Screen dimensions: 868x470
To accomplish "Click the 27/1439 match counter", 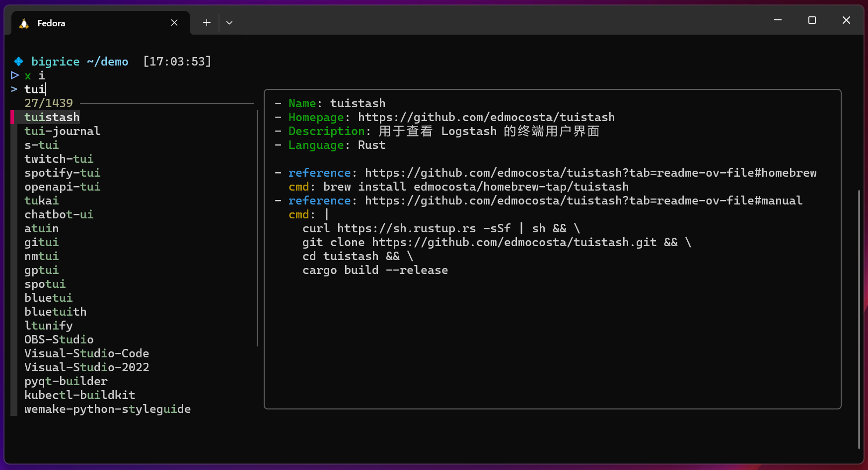I will pyautogui.click(x=49, y=103).
